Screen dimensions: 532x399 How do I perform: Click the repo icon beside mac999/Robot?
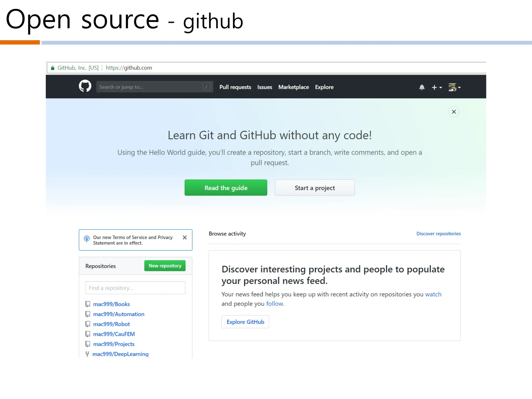click(x=88, y=324)
